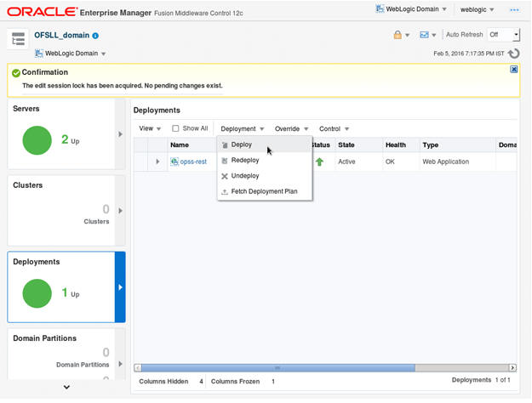Viewport: 532px width, 403px height.
Task: Open the change center envelope icon
Action: pos(424,35)
